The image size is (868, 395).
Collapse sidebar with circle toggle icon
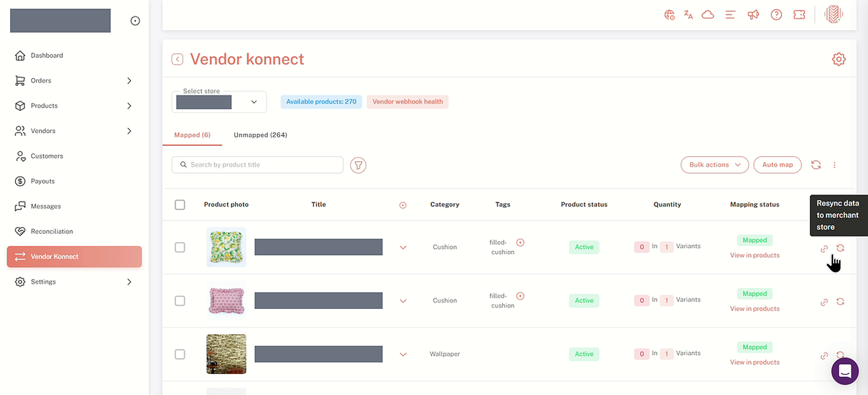pyautogui.click(x=135, y=21)
